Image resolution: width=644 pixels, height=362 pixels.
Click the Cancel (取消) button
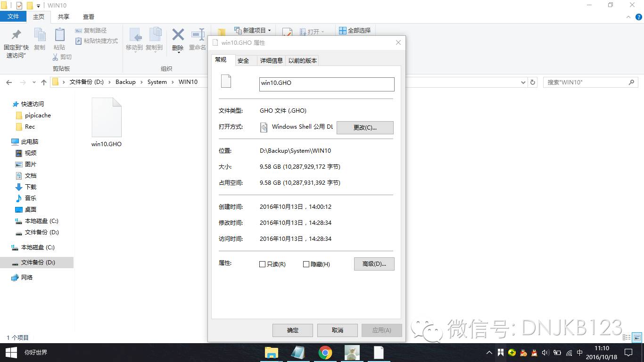tap(338, 330)
